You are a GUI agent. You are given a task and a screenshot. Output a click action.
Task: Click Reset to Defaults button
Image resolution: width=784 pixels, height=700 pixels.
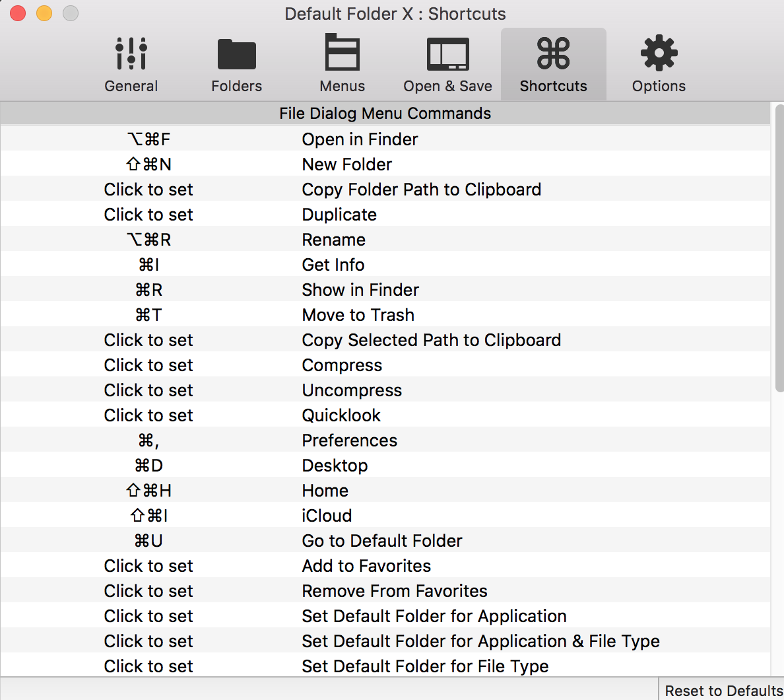pyautogui.click(x=722, y=691)
